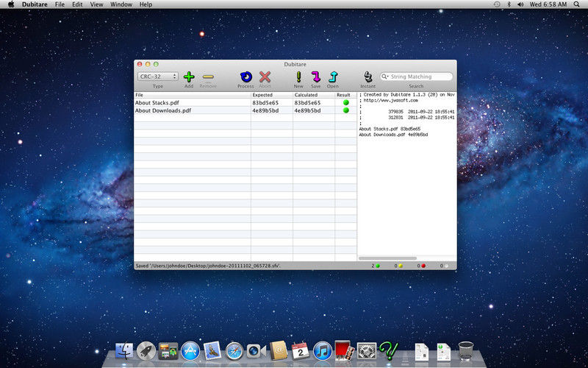Viewport: 588px width, 368px height.
Task: Click the blue Process icon
Action: [x=246, y=77]
